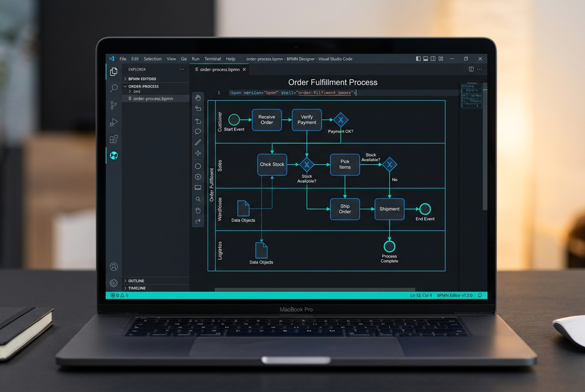Open the customize layout button
585x392 pixels.
[441, 59]
